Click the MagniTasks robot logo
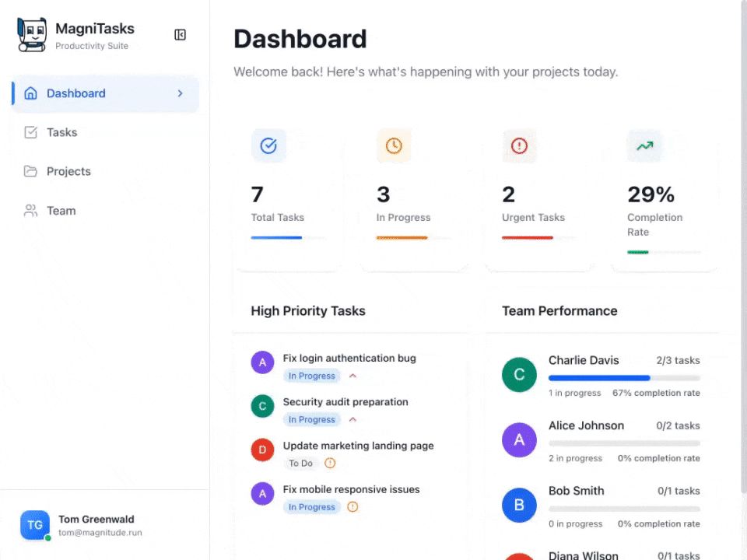The width and height of the screenshot is (747, 560). [31, 34]
